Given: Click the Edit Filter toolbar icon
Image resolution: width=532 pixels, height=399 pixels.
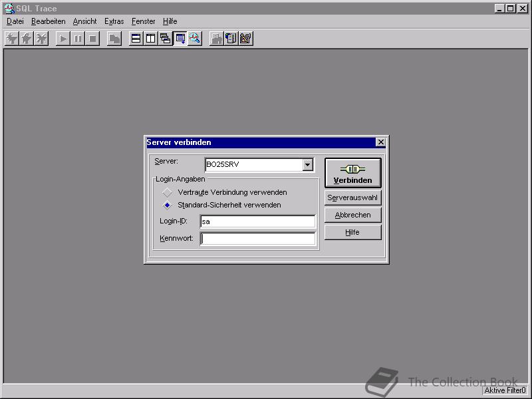Looking at the screenshot, I should point(27,39).
